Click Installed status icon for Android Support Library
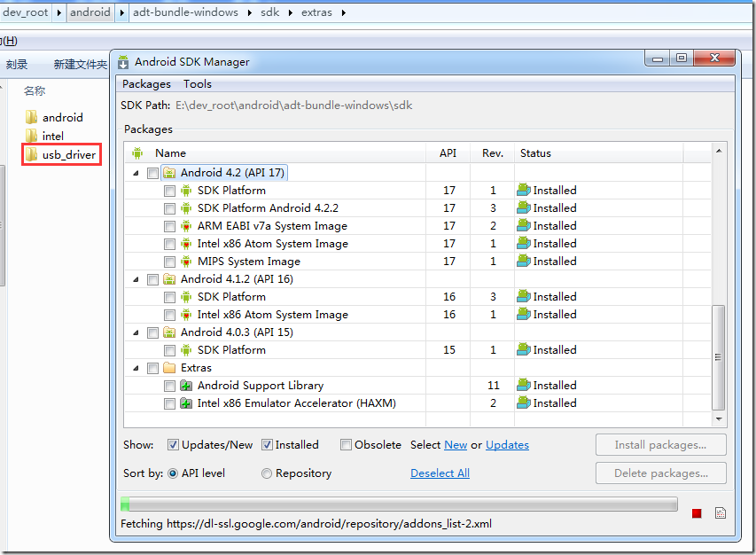This screenshot has width=756, height=555. tap(524, 385)
